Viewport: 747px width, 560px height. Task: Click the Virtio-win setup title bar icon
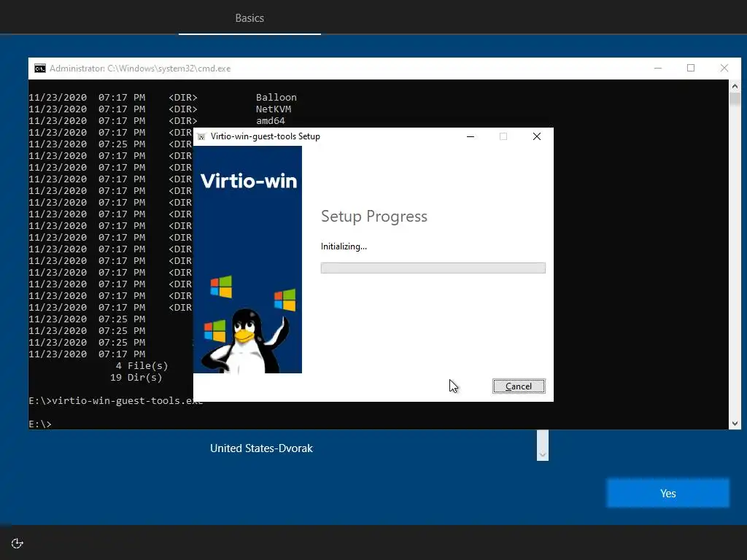[201, 136]
